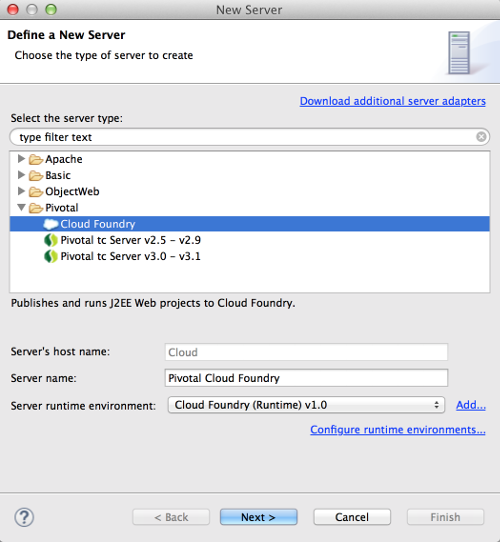Maximize the New Server window
Screen dimensions: 500x542
point(51,10)
